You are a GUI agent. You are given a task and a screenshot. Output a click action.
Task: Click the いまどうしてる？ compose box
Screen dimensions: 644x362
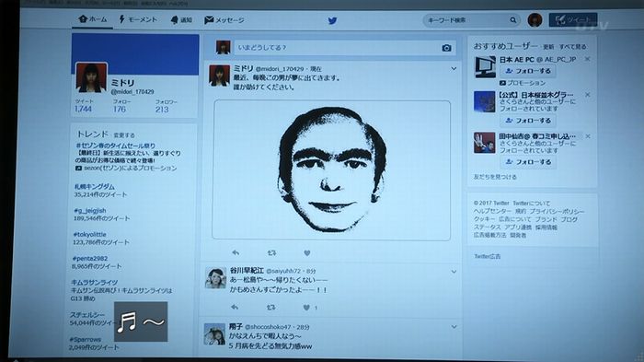click(345, 48)
